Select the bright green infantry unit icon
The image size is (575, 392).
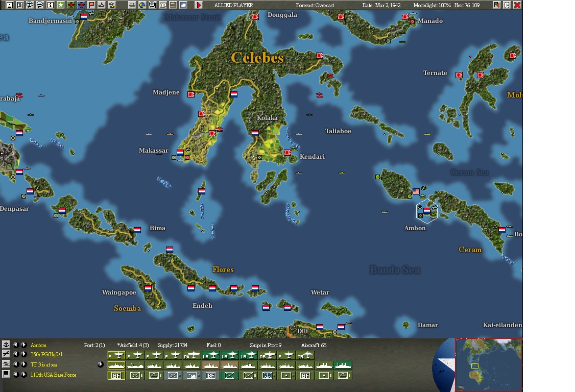(230, 376)
